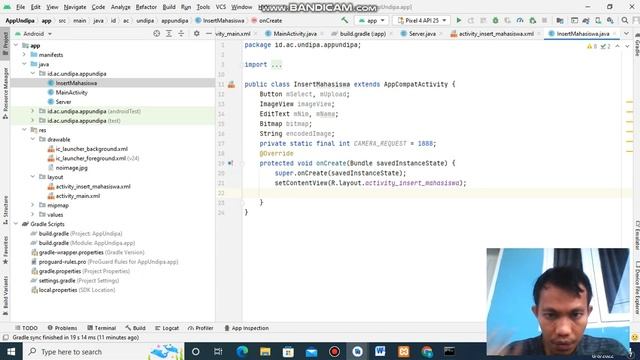
Task: Open the AVD Device Manager icon
Action: point(598,20)
